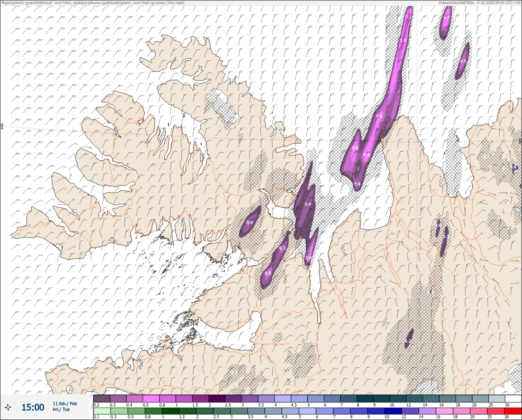Select the light lavender 4 swatch in the upper legend row
522x420 pixels.
pyautogui.click(x=283, y=398)
